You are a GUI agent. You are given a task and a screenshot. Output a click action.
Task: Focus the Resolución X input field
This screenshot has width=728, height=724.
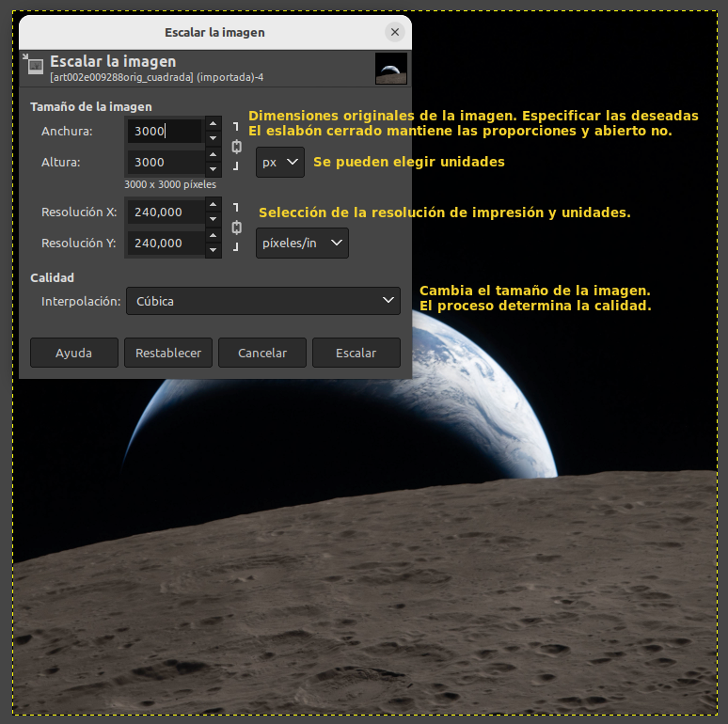click(x=165, y=212)
